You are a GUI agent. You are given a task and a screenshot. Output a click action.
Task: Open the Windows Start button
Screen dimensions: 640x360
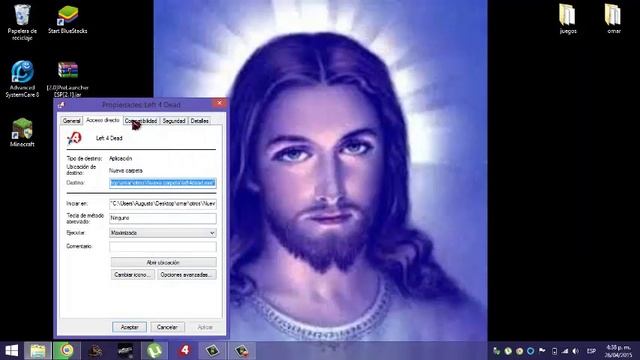pos(11,351)
